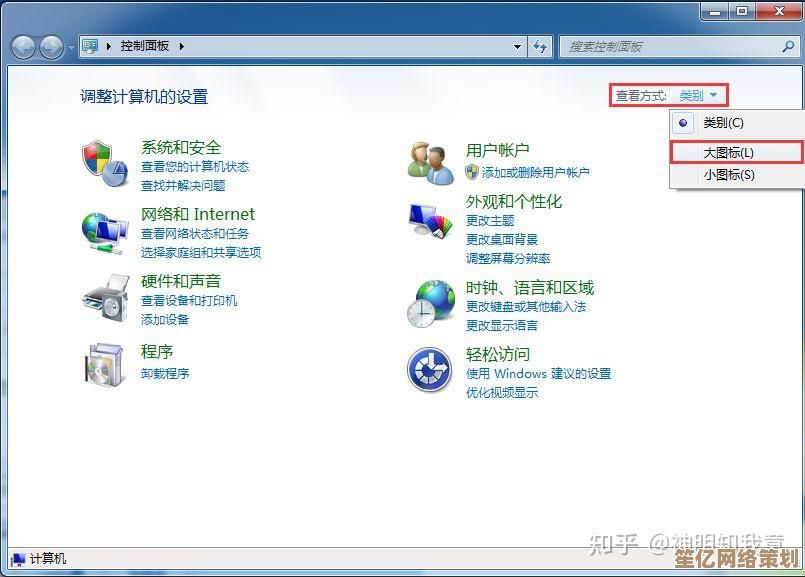Choose 小图标(S) from the view menu
The image size is (805, 577).
point(728,175)
